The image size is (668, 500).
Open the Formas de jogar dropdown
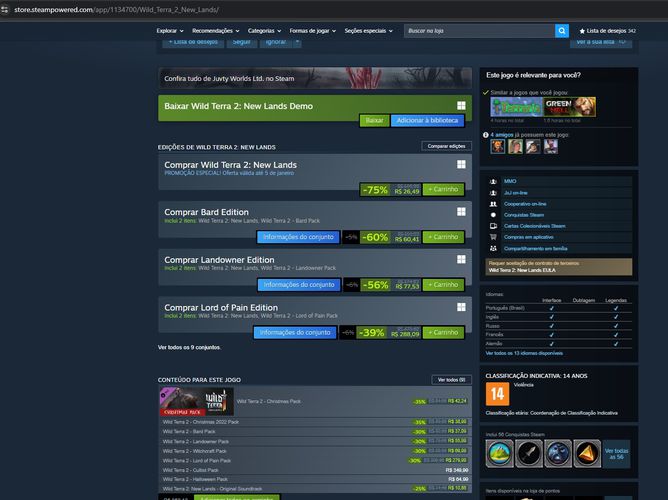pos(313,31)
